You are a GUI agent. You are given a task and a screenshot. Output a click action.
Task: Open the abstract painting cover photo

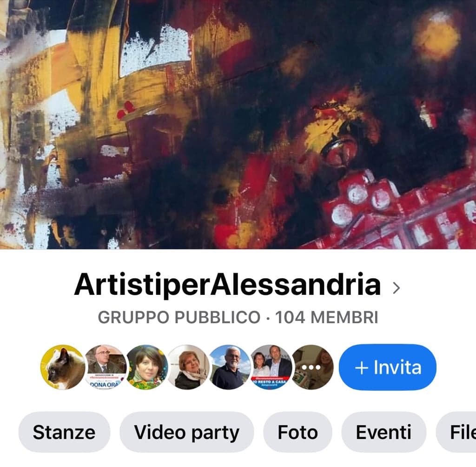[238, 125]
